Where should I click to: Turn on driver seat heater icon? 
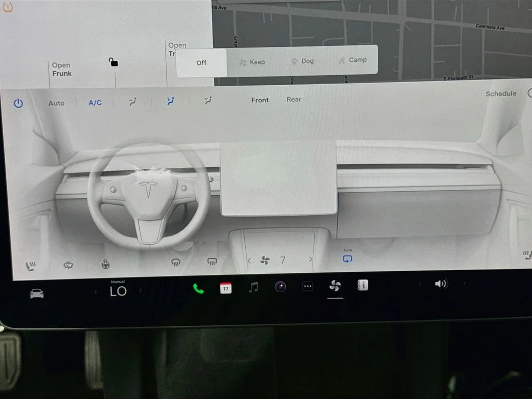point(31,265)
